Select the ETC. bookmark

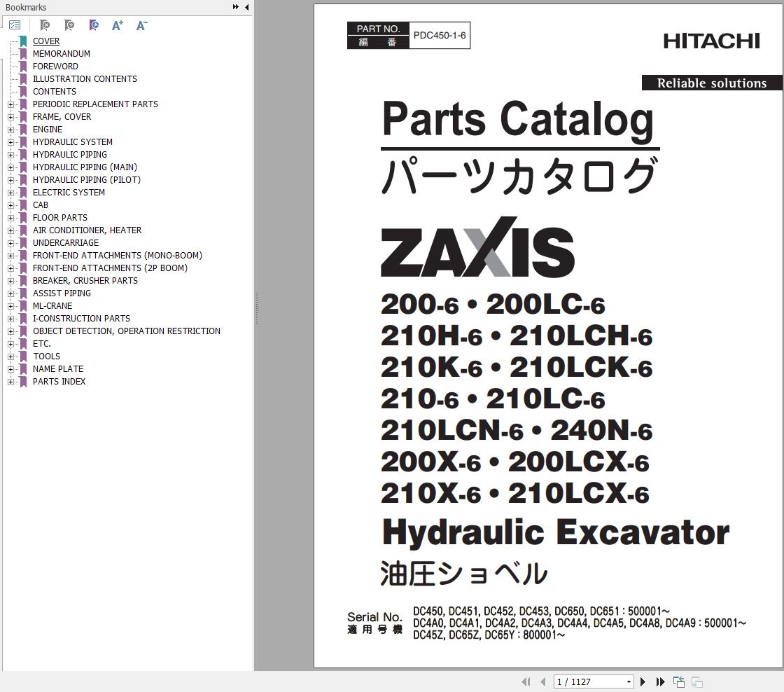pyautogui.click(x=42, y=344)
